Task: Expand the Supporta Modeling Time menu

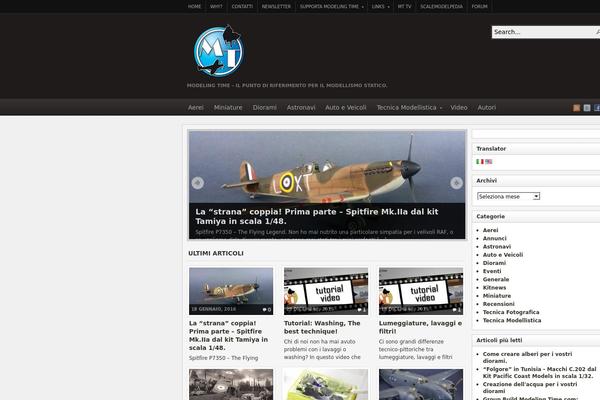Action: 331,7
